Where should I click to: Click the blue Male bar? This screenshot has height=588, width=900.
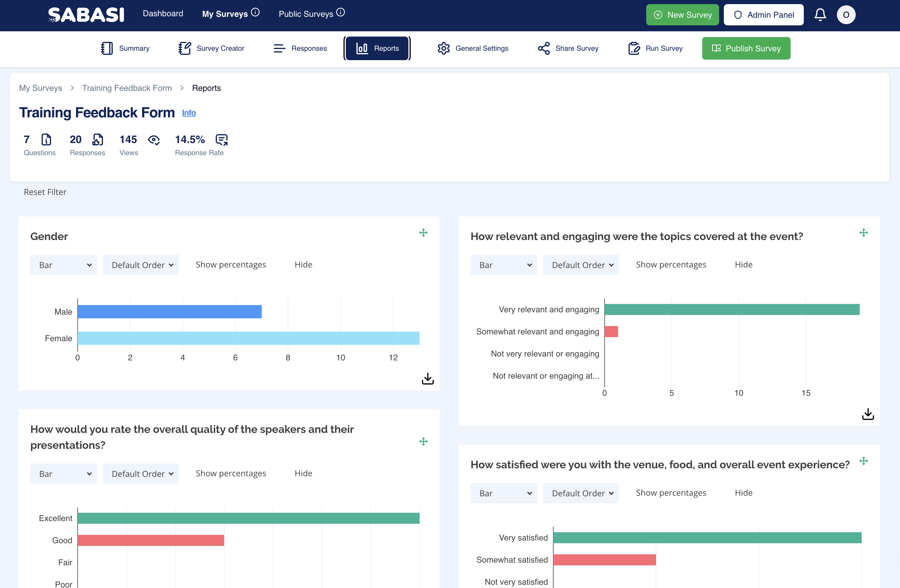[x=169, y=312]
